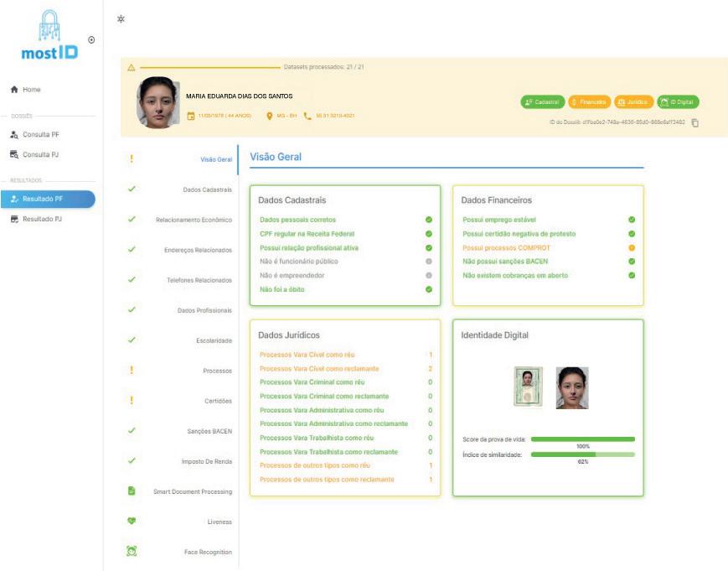Click the theme toggle sun icon

pos(121,19)
